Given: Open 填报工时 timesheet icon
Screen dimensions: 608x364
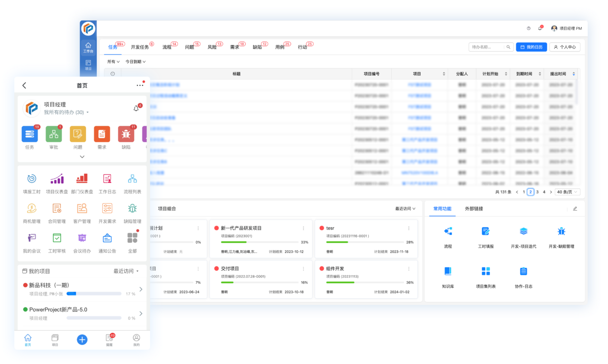Looking at the screenshot, I should [x=31, y=179].
